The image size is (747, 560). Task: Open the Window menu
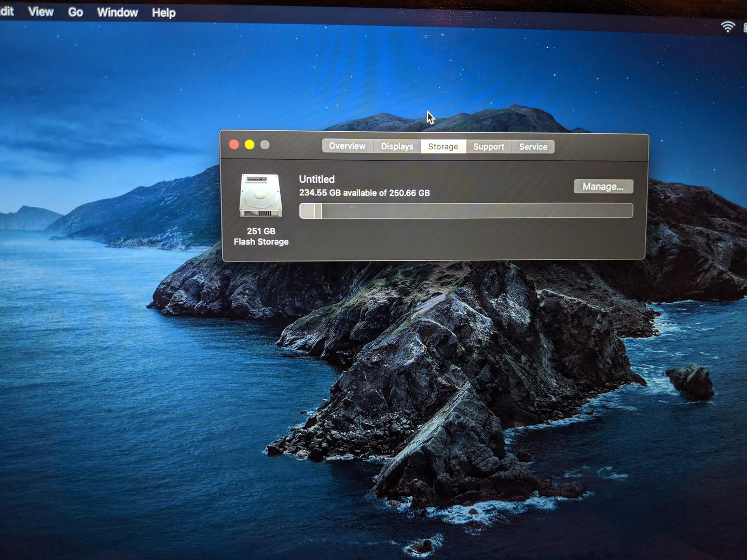(x=118, y=12)
